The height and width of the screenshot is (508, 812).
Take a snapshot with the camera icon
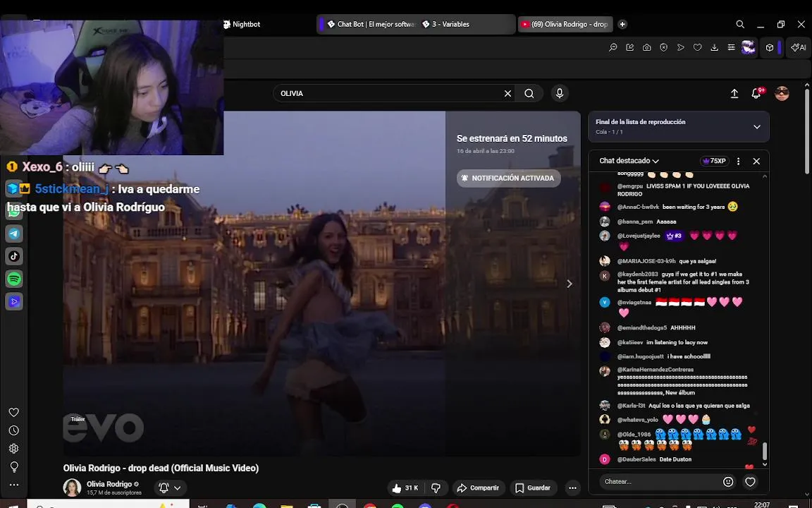click(x=647, y=47)
